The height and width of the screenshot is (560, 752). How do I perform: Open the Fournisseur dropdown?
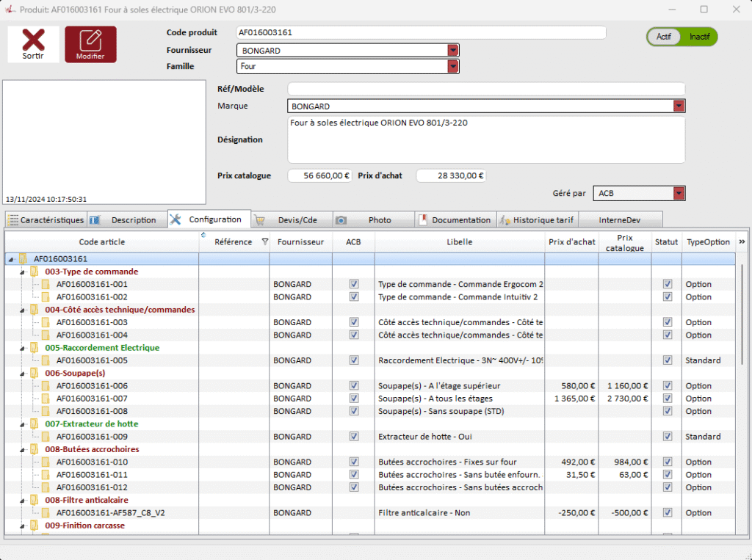[453, 51]
